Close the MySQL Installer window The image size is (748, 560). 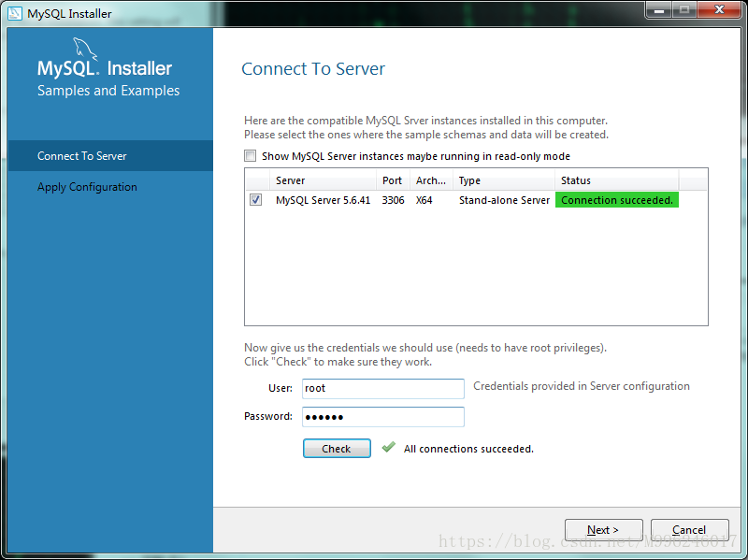719,9
